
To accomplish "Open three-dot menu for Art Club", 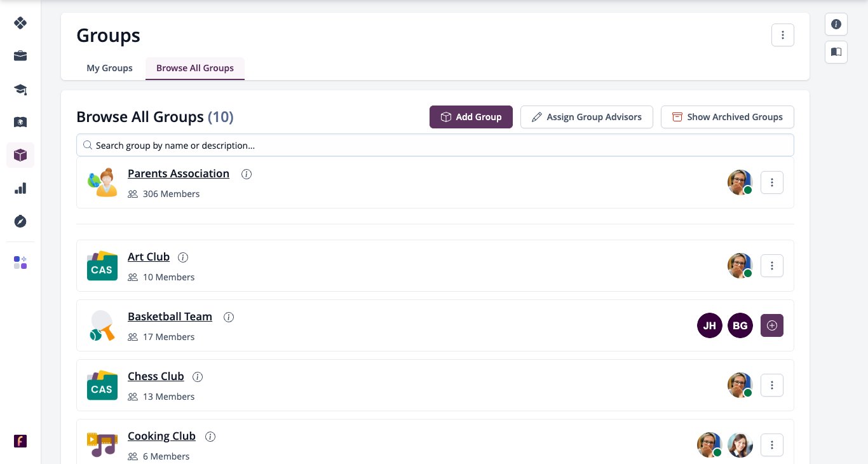I will (x=772, y=266).
